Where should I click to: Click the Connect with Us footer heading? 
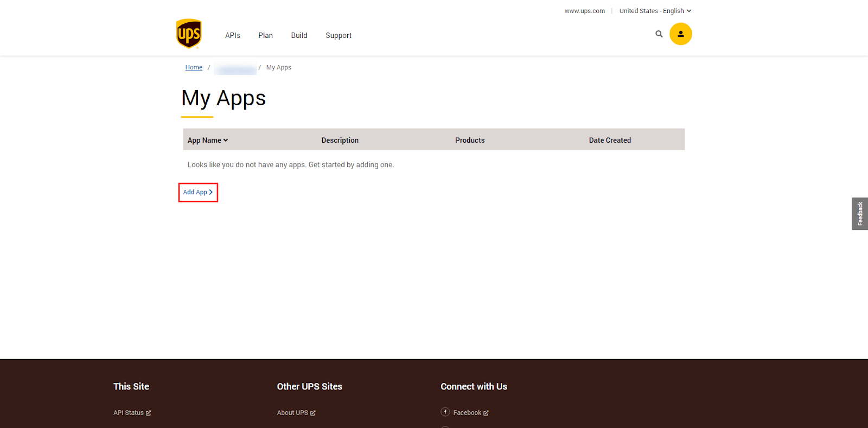tap(474, 386)
